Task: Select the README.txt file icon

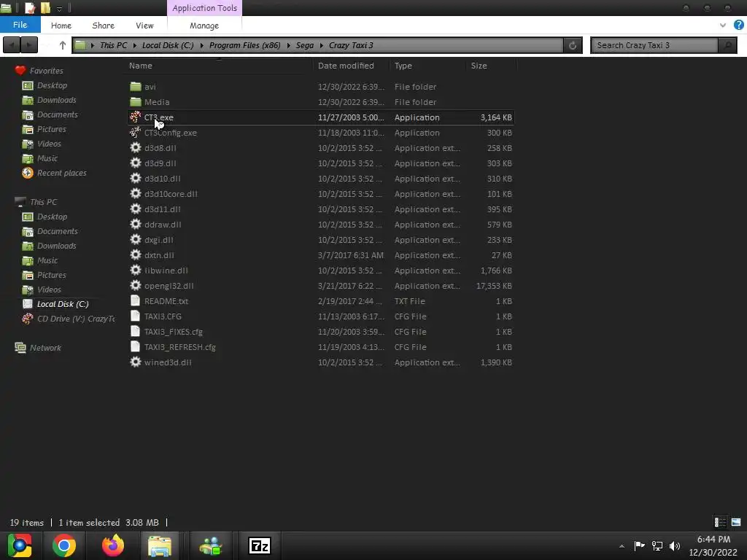Action: tap(135, 301)
